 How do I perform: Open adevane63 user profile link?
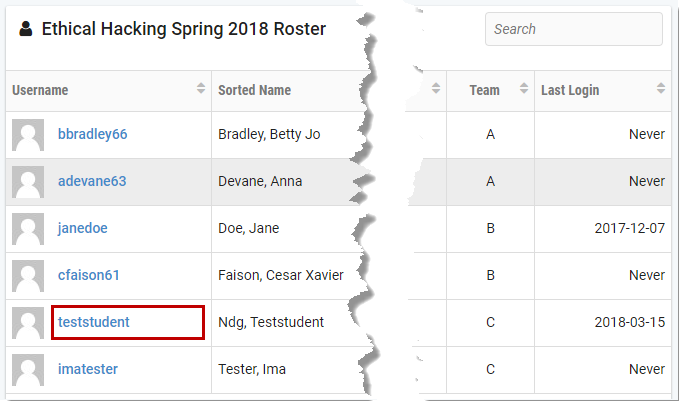tap(92, 181)
